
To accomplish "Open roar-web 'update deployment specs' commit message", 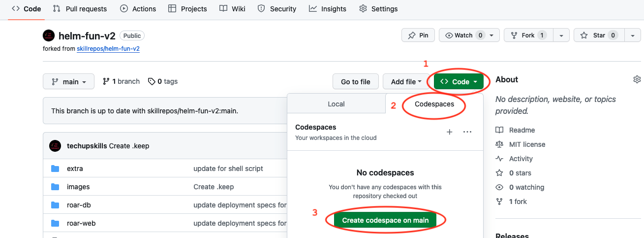I will point(240,223).
